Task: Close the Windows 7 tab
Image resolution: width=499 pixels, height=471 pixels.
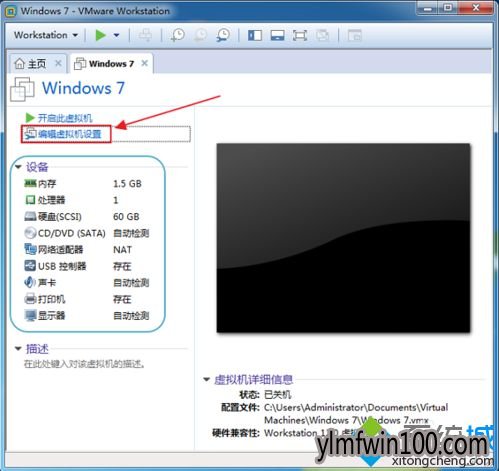Action: click(x=144, y=63)
